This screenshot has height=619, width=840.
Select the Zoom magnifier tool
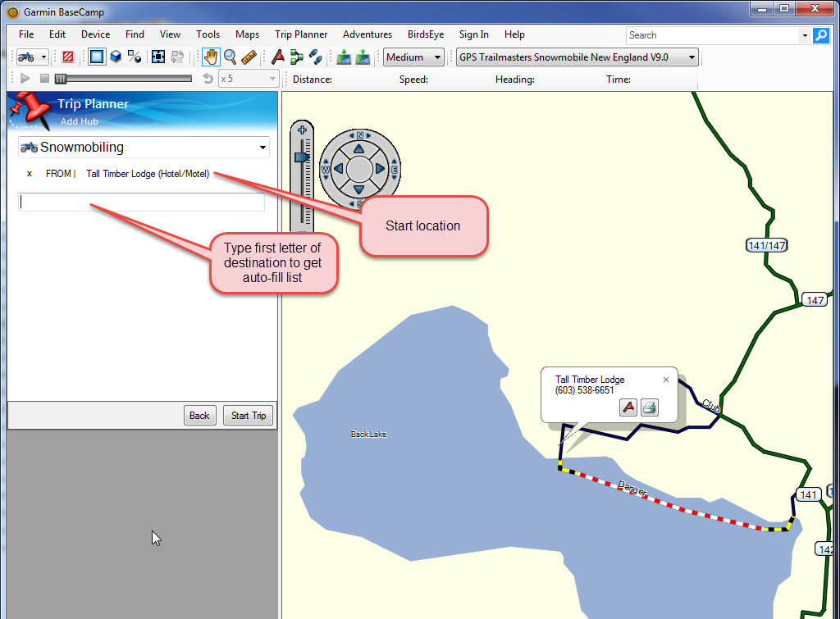(230, 57)
